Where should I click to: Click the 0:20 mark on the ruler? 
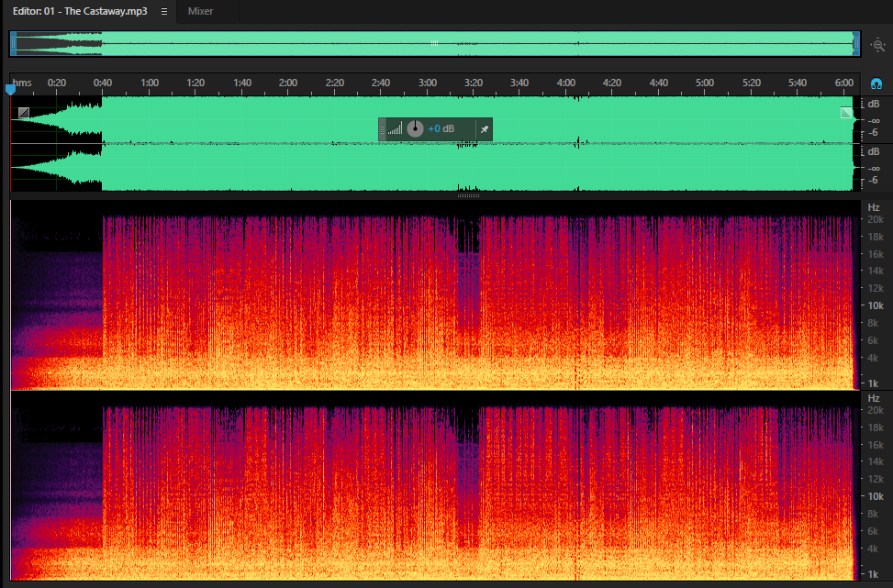[x=56, y=83]
